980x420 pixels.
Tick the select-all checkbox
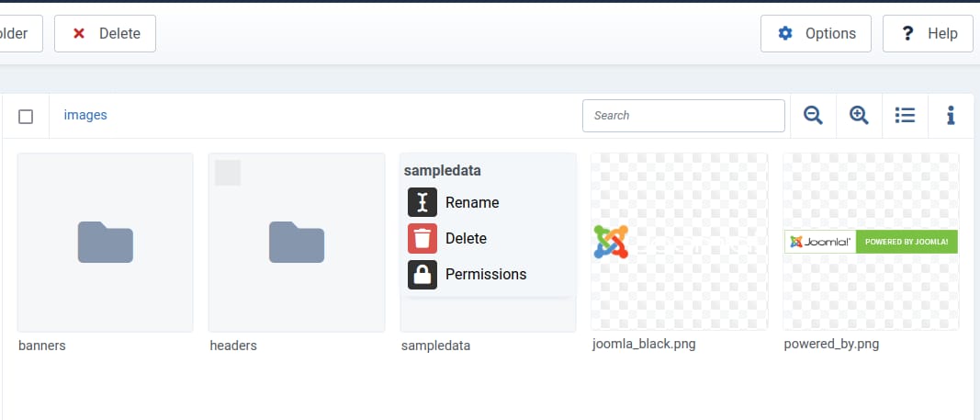tap(26, 116)
